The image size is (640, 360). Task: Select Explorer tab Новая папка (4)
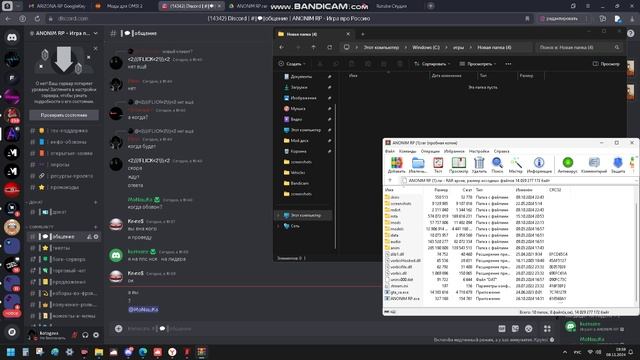point(313,34)
